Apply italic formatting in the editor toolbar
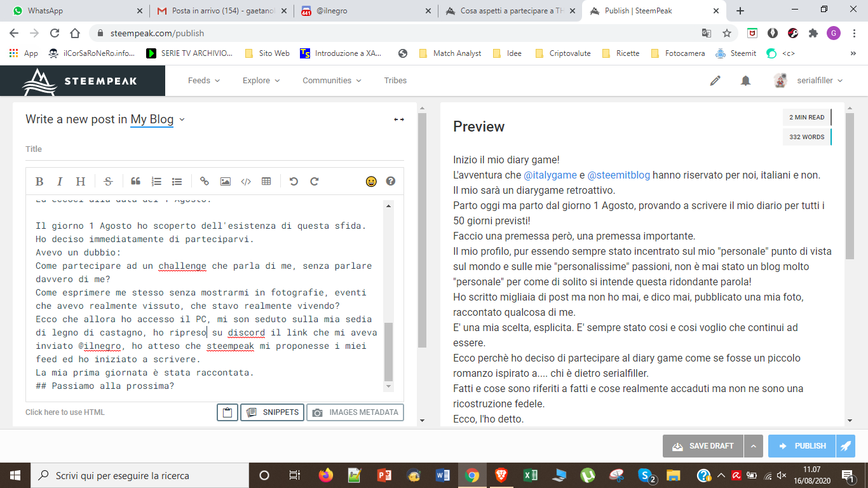The width and height of the screenshot is (868, 488). [60, 182]
